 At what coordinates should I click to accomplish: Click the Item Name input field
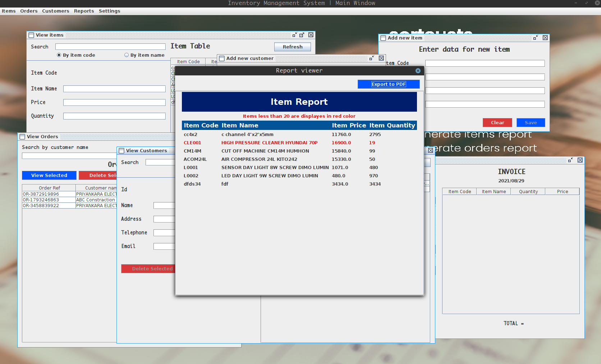114,89
